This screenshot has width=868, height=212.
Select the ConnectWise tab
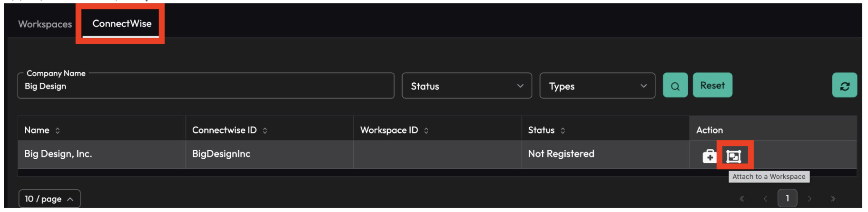122,24
